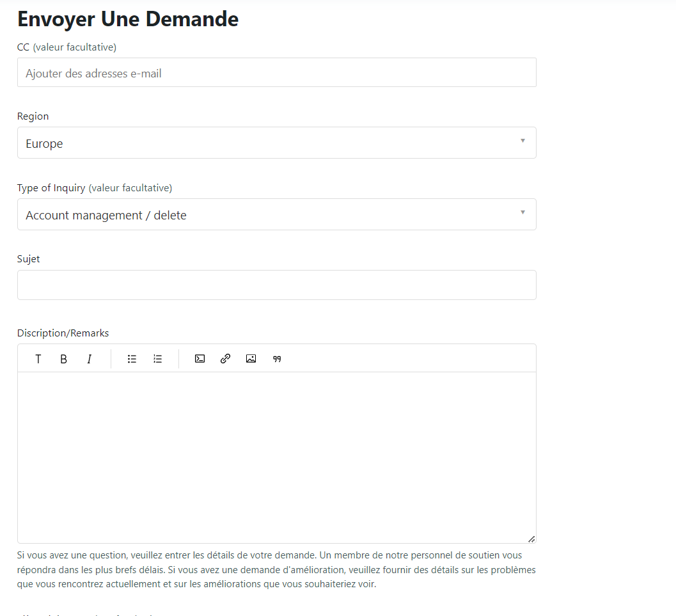Click the Region label
Screen dimensions: 676x616
coord(33,116)
